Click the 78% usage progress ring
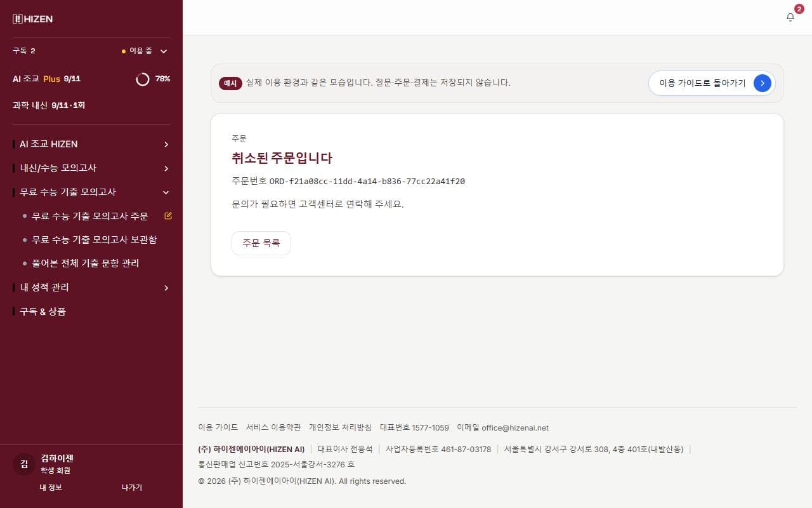Image resolution: width=812 pixels, height=508 pixels. tap(143, 79)
